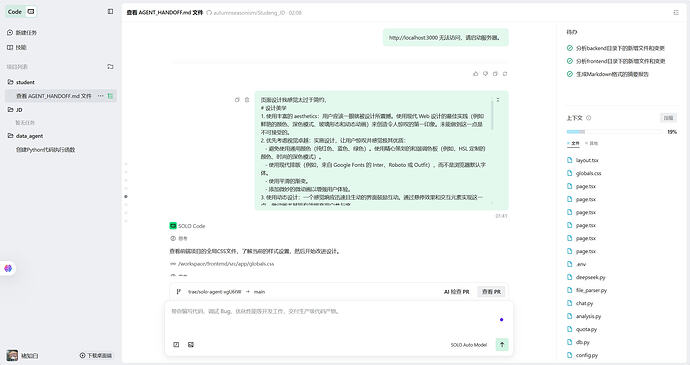Click the retry icon beside copy reply

[x=505, y=74]
